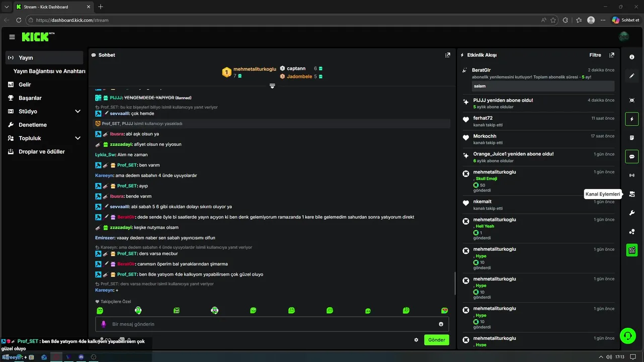
Task: Click the message input field
Action: pyautogui.click(x=272, y=324)
